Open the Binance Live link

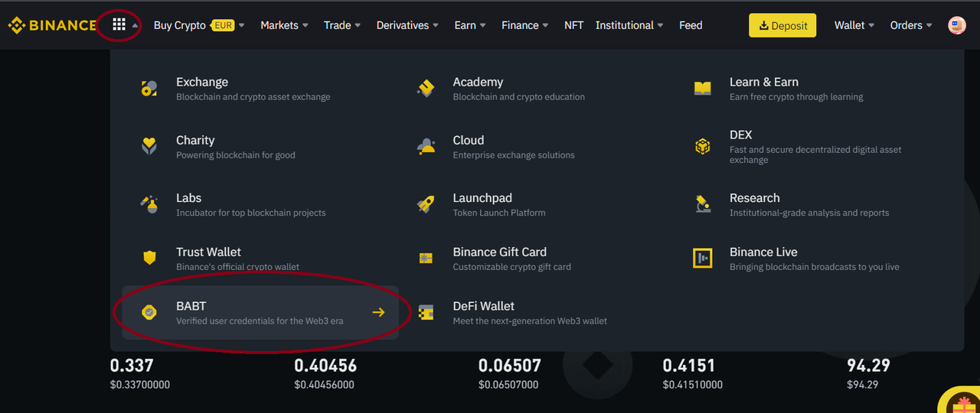coord(763,252)
